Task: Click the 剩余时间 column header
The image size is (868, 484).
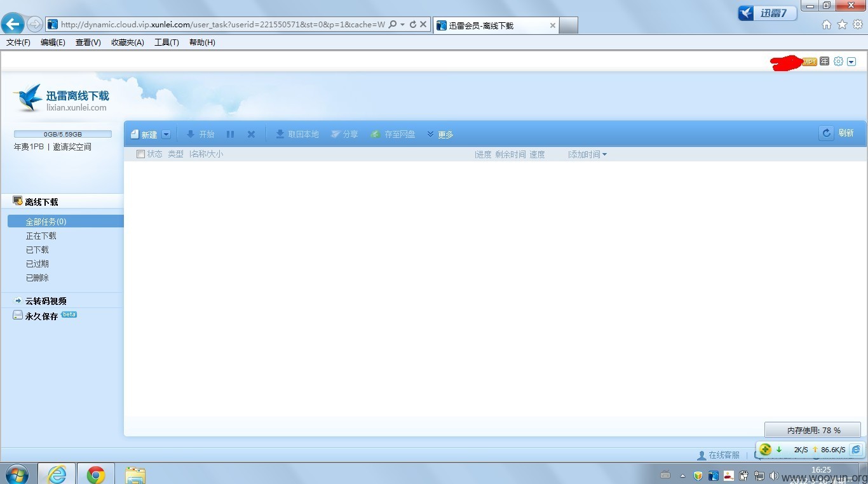Action: click(x=510, y=154)
